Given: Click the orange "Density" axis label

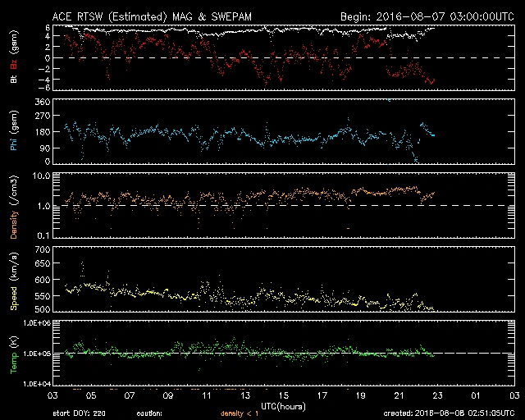Looking at the screenshot, I should pyautogui.click(x=14, y=224).
